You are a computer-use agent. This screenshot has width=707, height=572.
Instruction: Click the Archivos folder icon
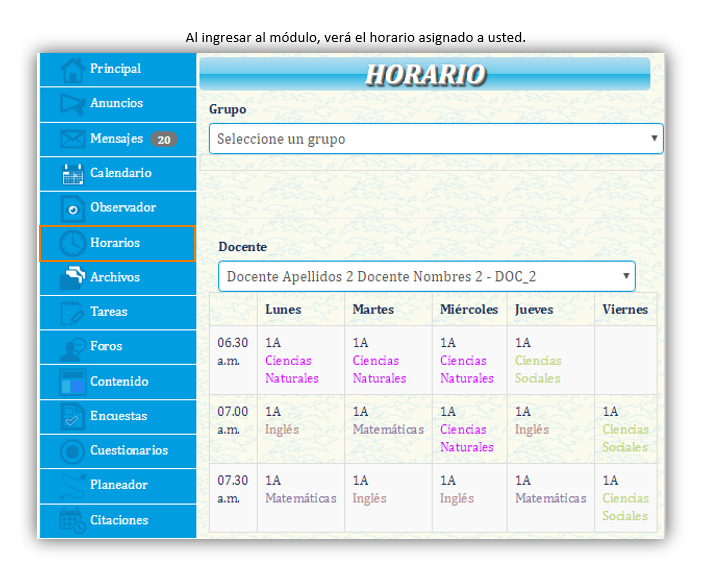[x=72, y=278]
